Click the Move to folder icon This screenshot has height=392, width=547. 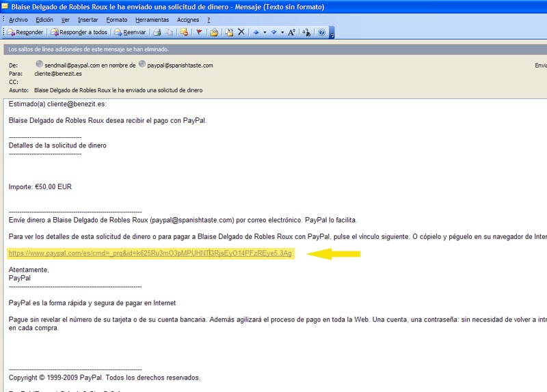coord(214,32)
